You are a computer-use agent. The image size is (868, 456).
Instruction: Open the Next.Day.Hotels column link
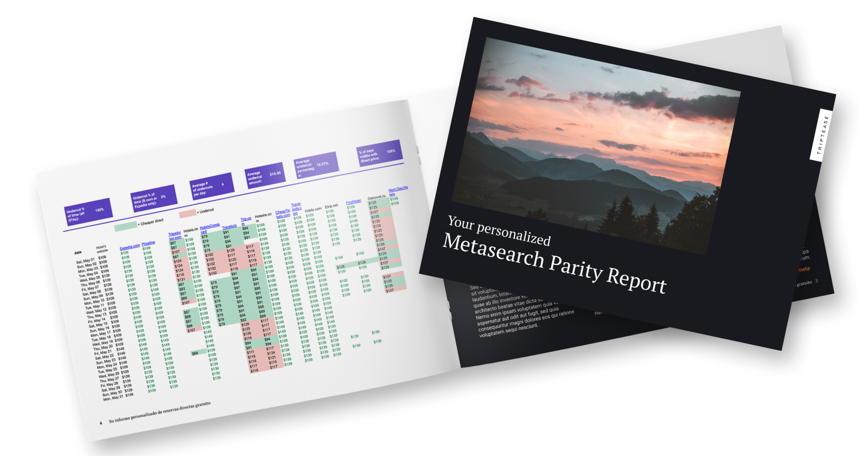click(398, 191)
